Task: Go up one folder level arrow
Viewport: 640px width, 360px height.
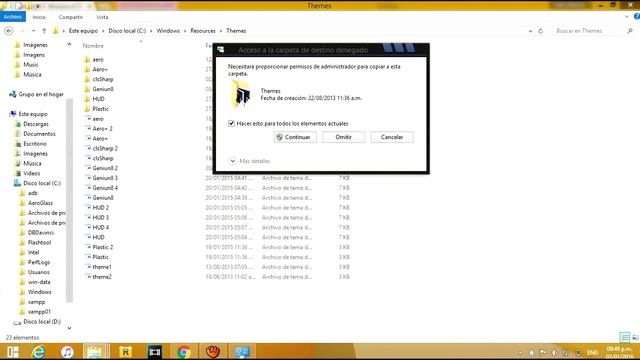Action: pos(44,31)
